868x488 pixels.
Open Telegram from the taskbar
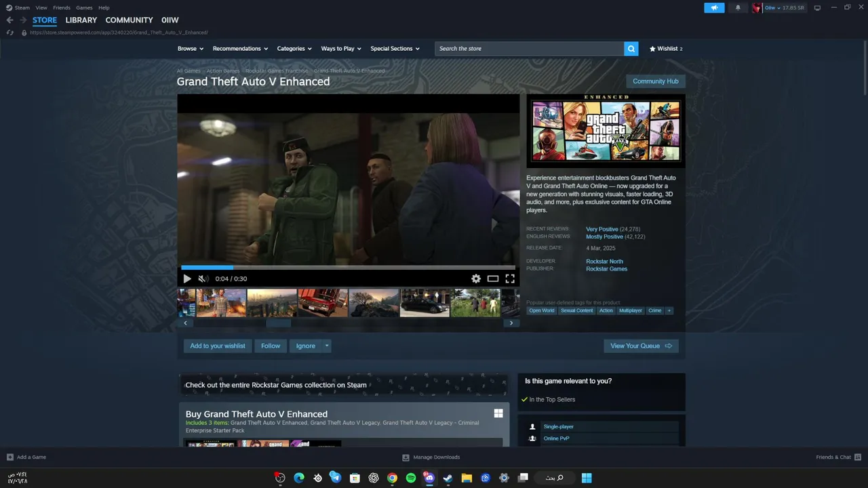[x=336, y=478]
